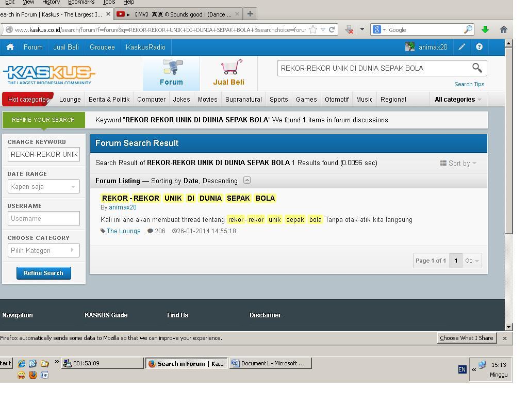Screen dimensions: 528x420
Task: Select page 1 in pagination
Action: (x=456, y=261)
